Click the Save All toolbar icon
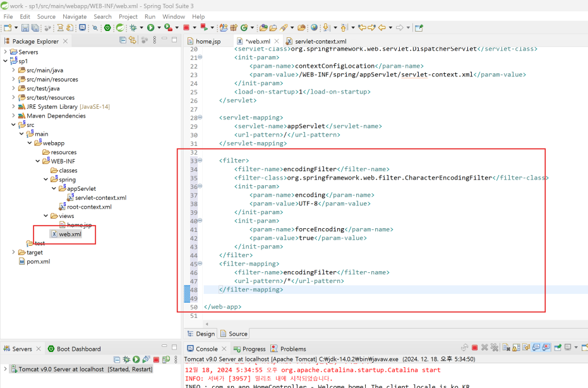Viewport: 588px width, 388px height. [35, 28]
